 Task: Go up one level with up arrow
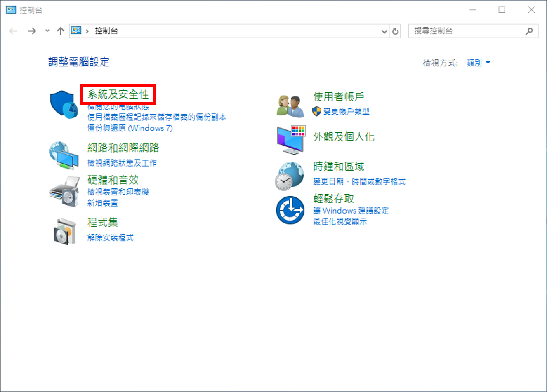(x=61, y=31)
